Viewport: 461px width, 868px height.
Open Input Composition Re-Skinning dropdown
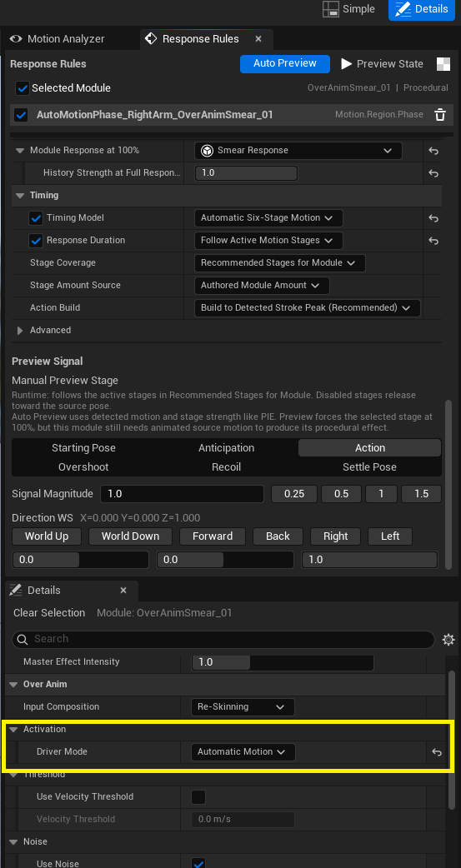point(243,707)
